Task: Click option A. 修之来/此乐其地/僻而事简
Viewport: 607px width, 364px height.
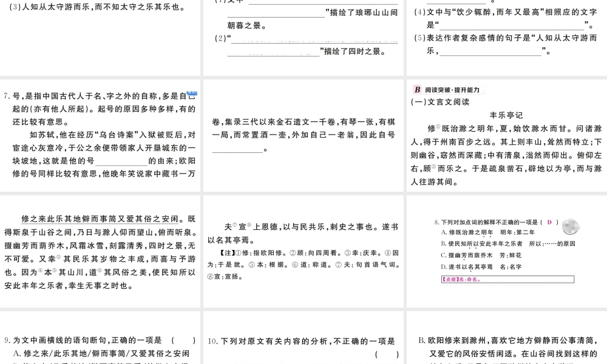Action: click(101, 354)
